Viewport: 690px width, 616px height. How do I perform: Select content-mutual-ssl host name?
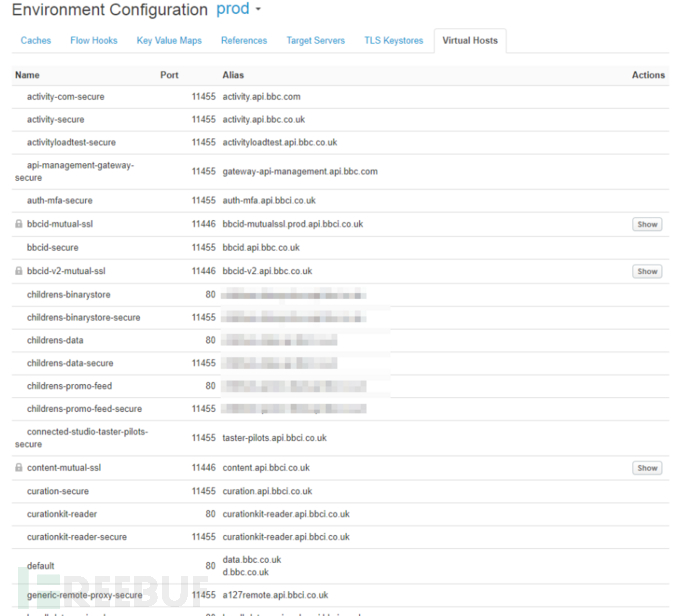(64, 468)
